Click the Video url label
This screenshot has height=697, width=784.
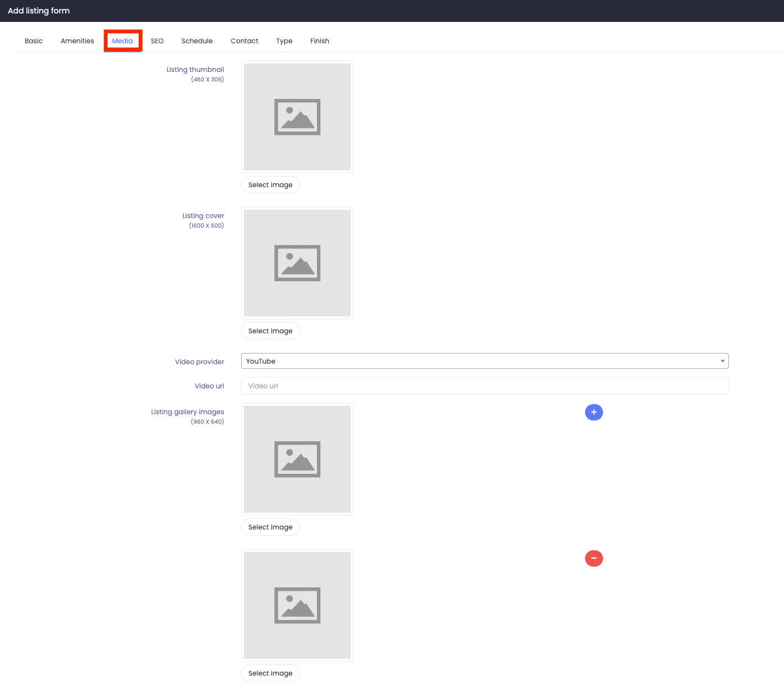tap(209, 386)
